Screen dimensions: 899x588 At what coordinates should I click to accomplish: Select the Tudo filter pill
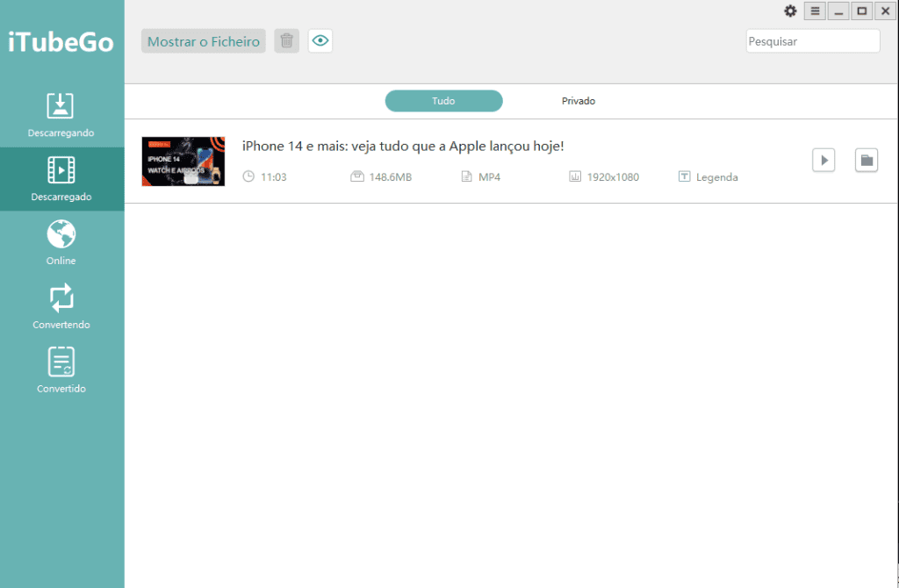[x=443, y=100]
